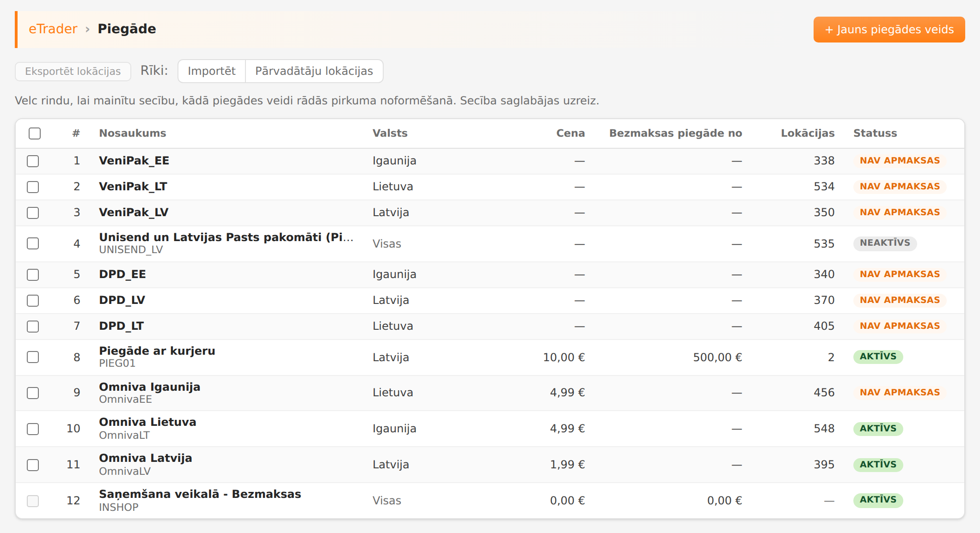
Task: Open the VeniPak_LV delivery method
Action: coord(134,212)
